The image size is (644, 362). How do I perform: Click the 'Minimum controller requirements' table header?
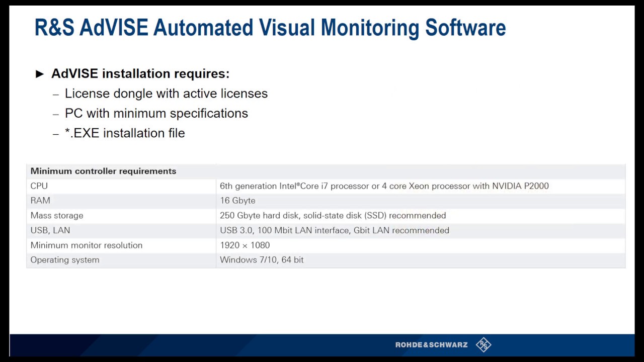pos(103,171)
